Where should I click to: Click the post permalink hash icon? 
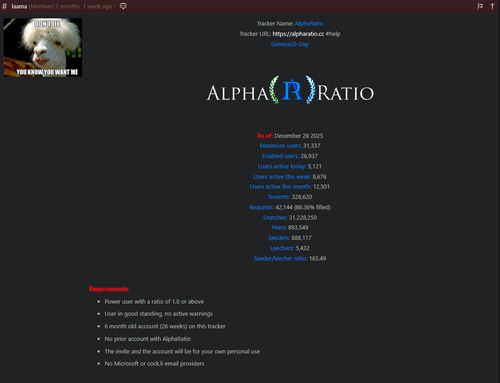[4, 6]
